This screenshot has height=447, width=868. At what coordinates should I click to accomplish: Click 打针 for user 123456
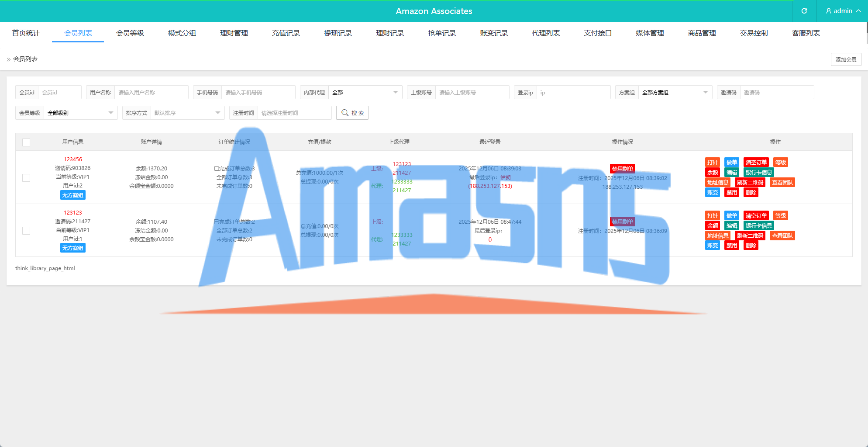(713, 163)
